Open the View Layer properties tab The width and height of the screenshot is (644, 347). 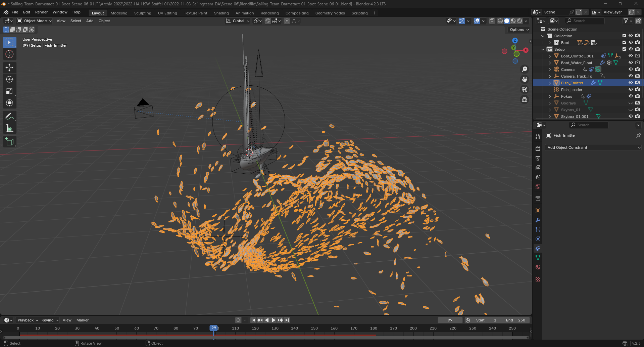(538, 167)
